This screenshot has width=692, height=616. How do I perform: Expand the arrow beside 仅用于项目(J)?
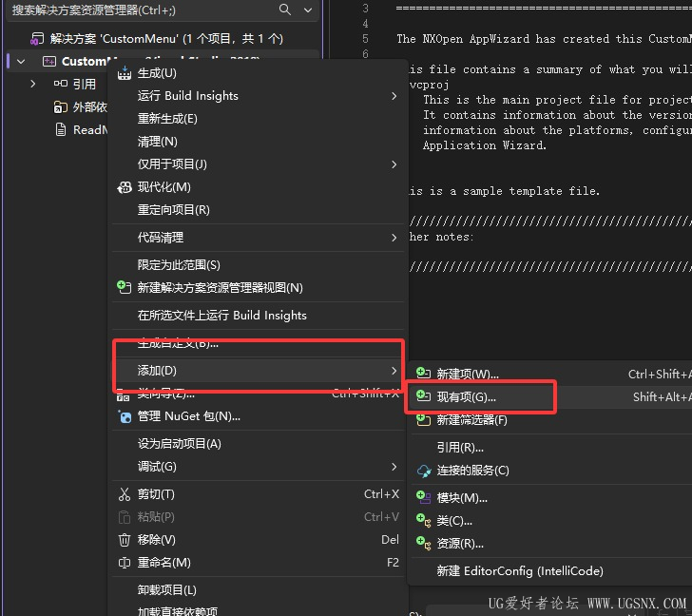(x=394, y=164)
